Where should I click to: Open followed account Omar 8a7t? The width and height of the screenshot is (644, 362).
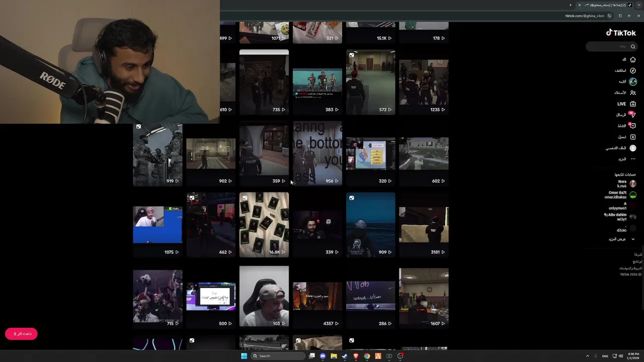coord(620,195)
